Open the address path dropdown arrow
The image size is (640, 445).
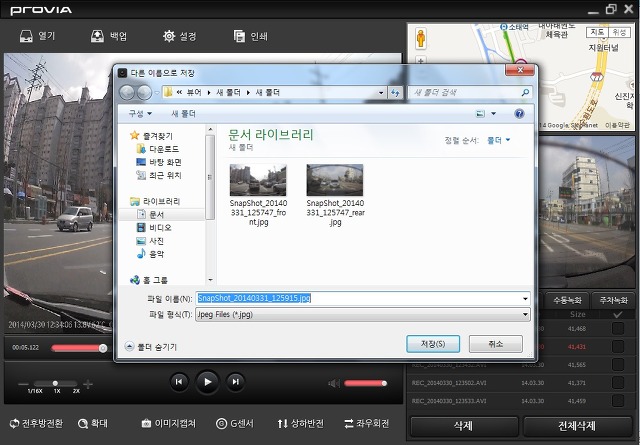point(381,93)
